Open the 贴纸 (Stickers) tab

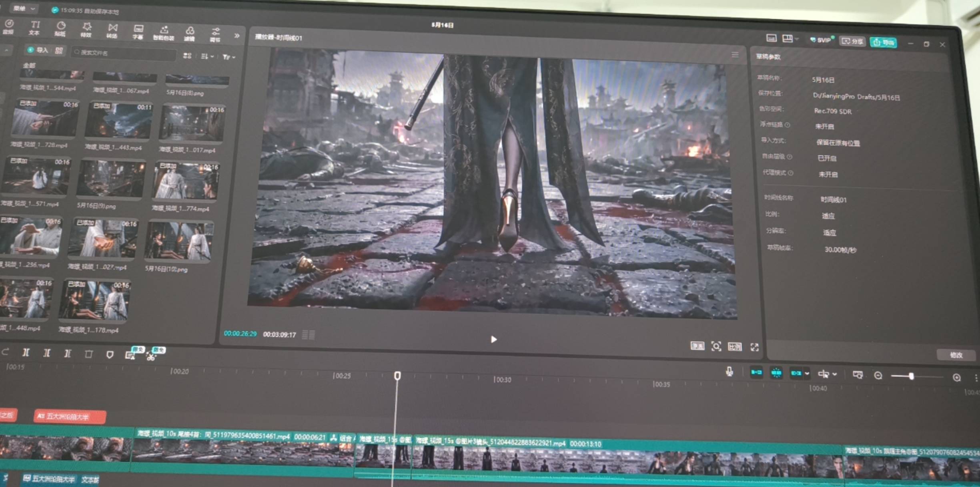coord(60,29)
